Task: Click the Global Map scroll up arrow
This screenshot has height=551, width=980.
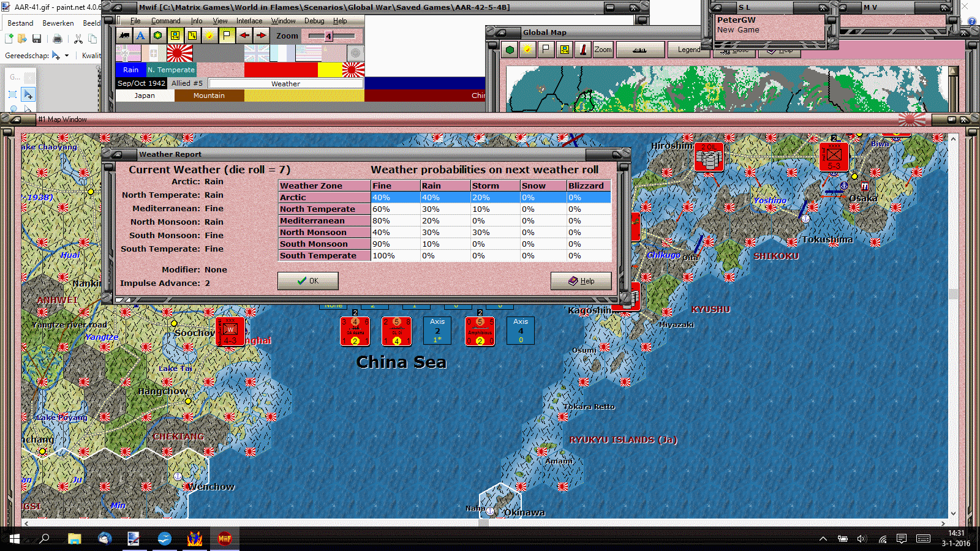Action: (953, 71)
